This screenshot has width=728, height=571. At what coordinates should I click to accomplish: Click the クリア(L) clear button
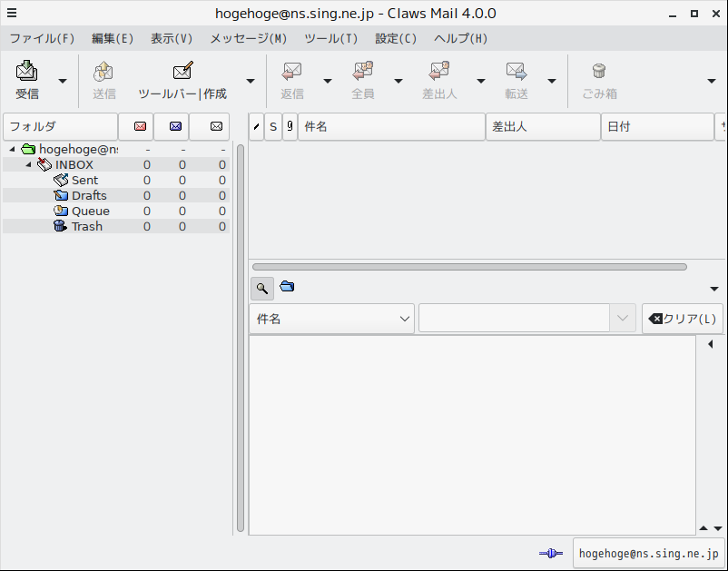pos(683,319)
